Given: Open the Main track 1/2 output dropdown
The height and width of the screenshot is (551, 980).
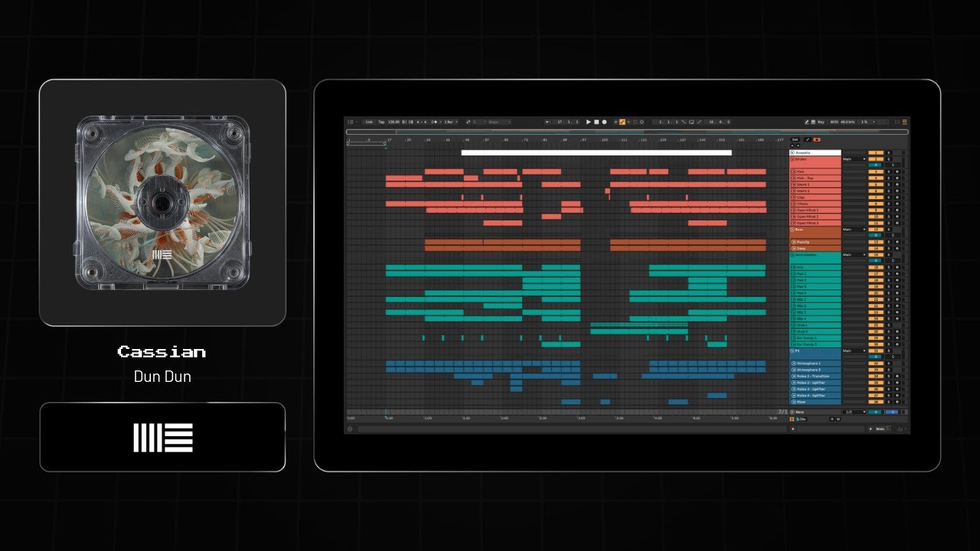Looking at the screenshot, I should coord(854,412).
